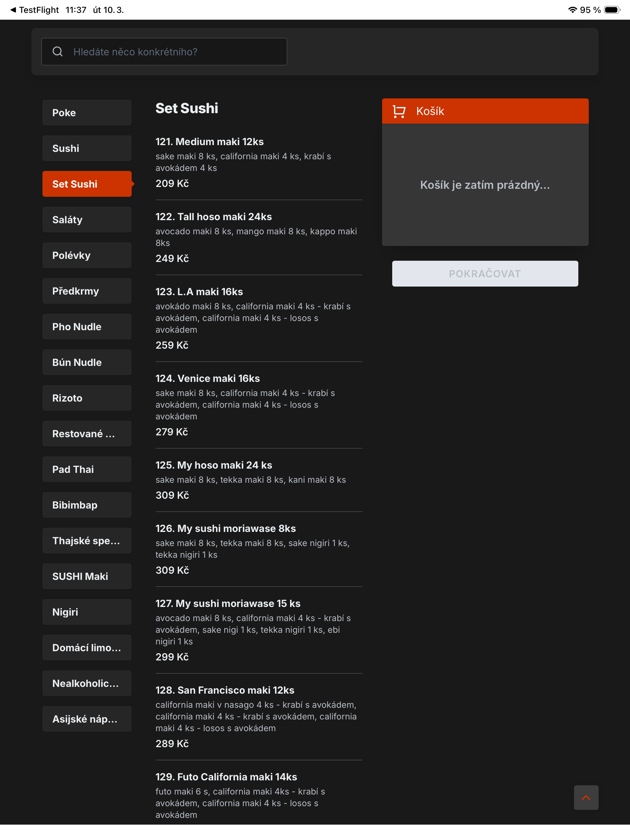The height and width of the screenshot is (840, 630).
Task: Select the Saláty category
Action: [x=87, y=220]
